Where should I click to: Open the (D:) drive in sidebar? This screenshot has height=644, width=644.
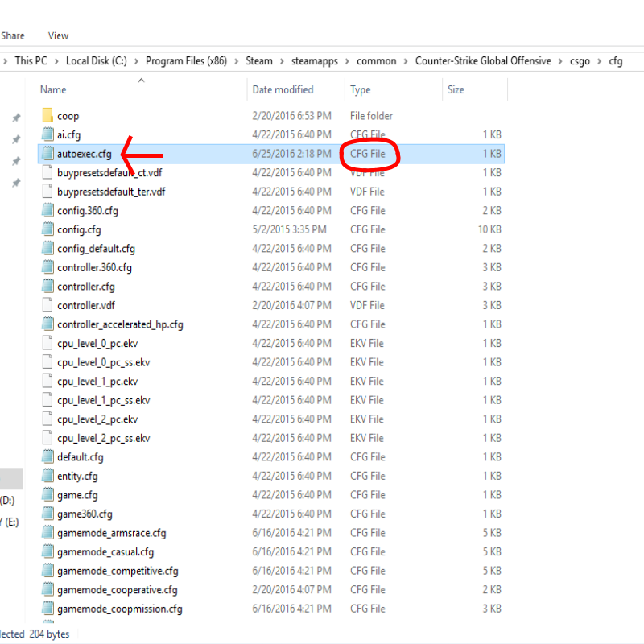tap(7, 500)
